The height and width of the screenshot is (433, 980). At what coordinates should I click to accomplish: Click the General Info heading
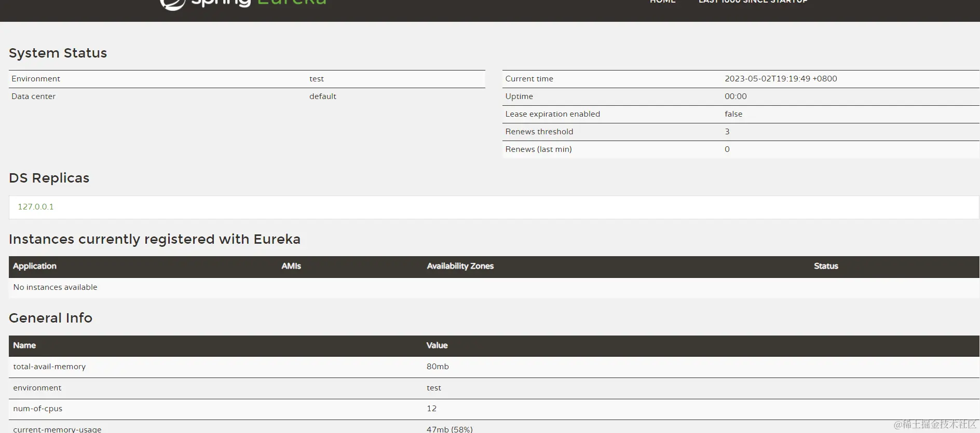coord(50,318)
